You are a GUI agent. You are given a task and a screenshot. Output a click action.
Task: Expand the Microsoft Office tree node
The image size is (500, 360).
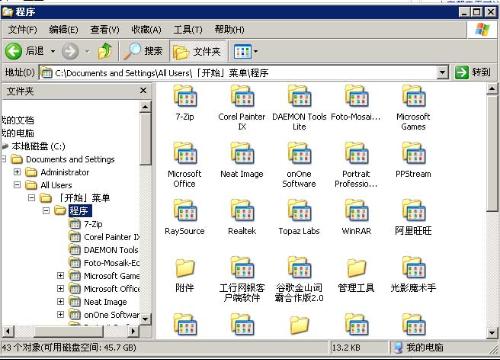click(x=60, y=289)
